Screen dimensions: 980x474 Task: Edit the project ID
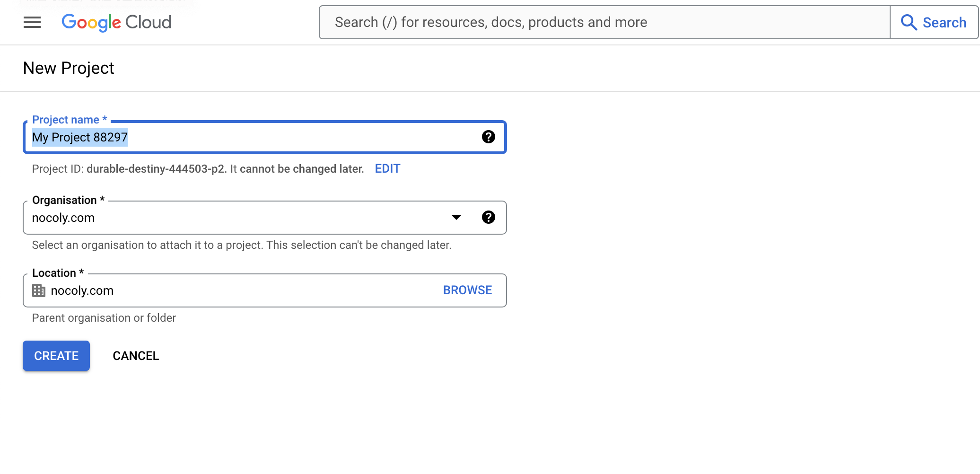pyautogui.click(x=387, y=169)
